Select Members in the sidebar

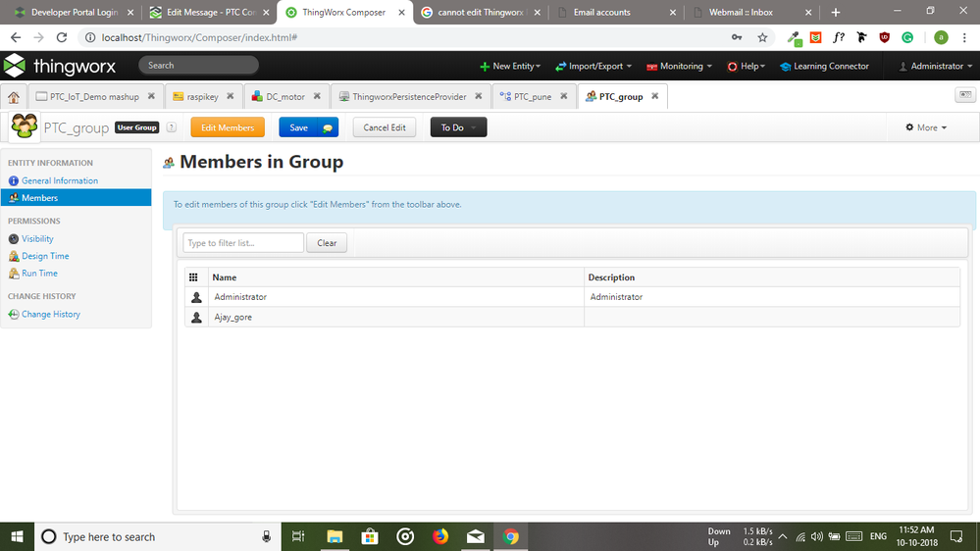[77, 197]
